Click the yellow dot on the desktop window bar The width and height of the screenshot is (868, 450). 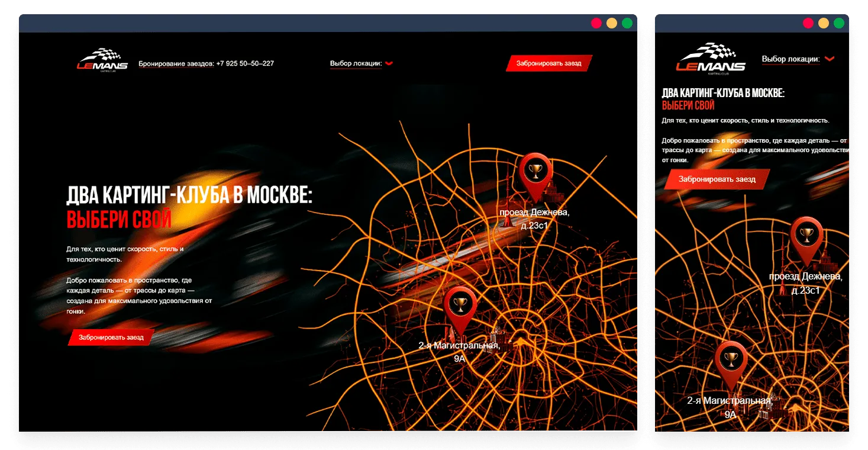pos(612,23)
